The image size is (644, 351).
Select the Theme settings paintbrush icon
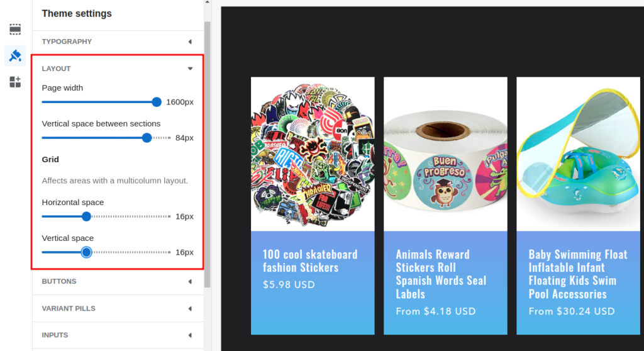point(15,55)
